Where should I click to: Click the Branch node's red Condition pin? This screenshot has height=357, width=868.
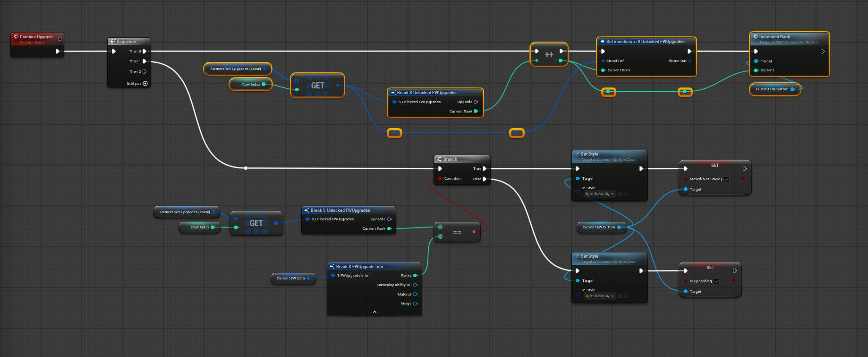[x=440, y=179]
